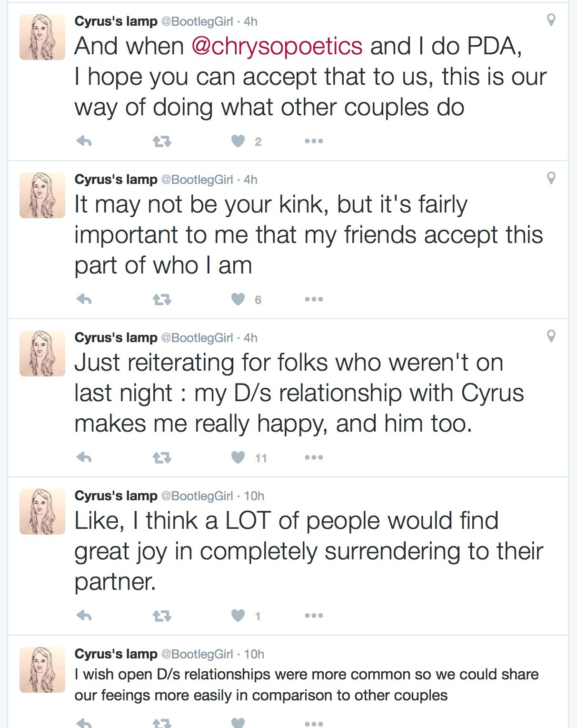Like the tweet with 2 likes
This screenshot has height=728, width=577.
tap(238, 141)
